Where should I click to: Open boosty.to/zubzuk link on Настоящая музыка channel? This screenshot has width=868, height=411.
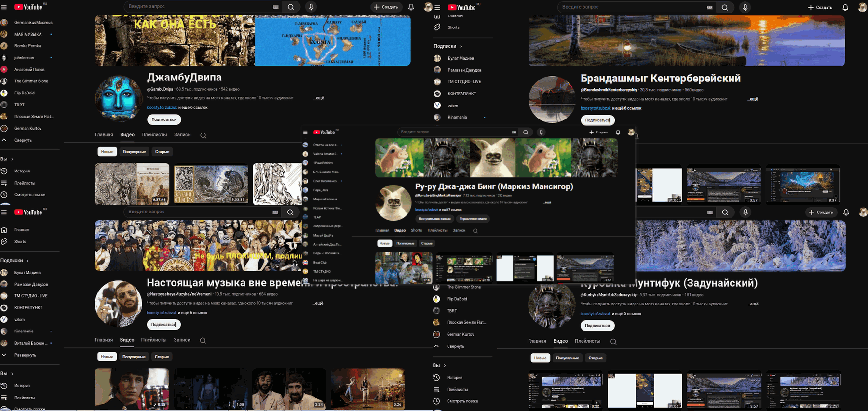click(162, 313)
